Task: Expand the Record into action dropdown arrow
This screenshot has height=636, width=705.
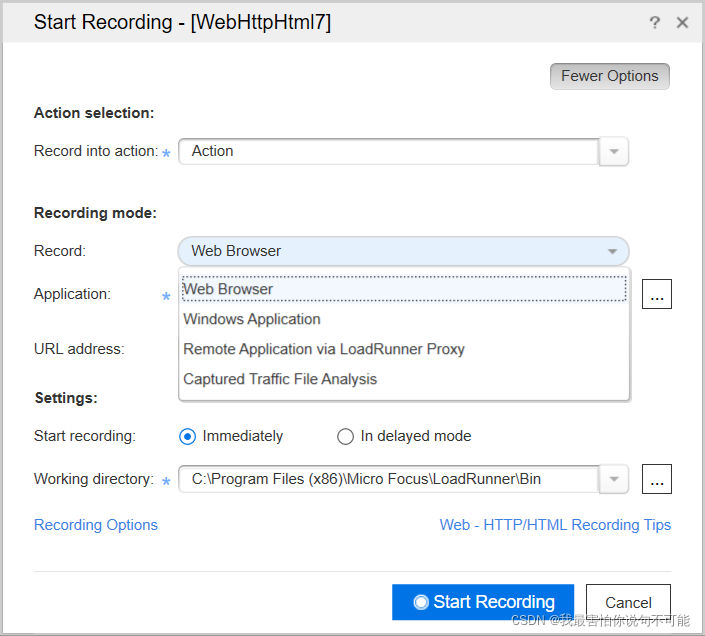Action: (x=614, y=152)
